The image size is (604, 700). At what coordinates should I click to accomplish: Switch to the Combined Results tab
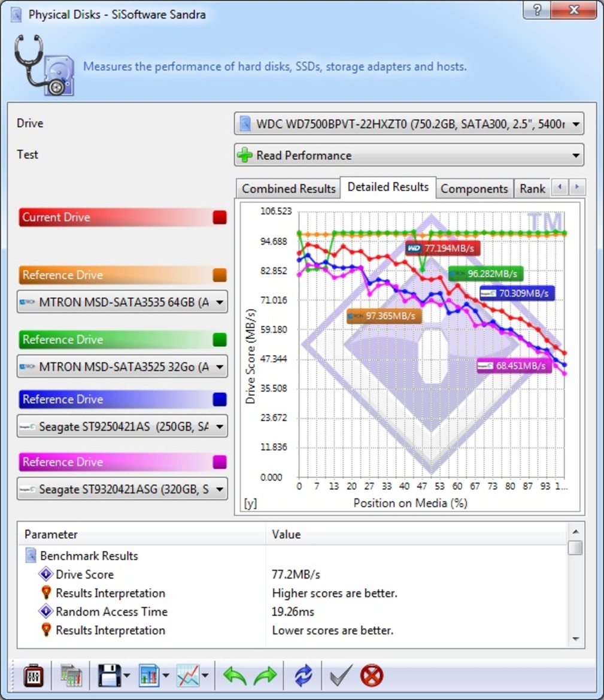[x=289, y=189]
